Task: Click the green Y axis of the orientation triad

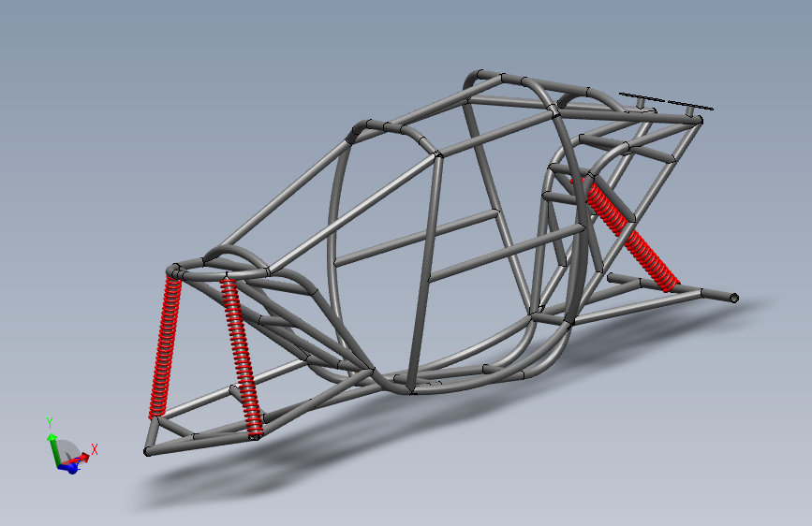Action: tap(52, 449)
